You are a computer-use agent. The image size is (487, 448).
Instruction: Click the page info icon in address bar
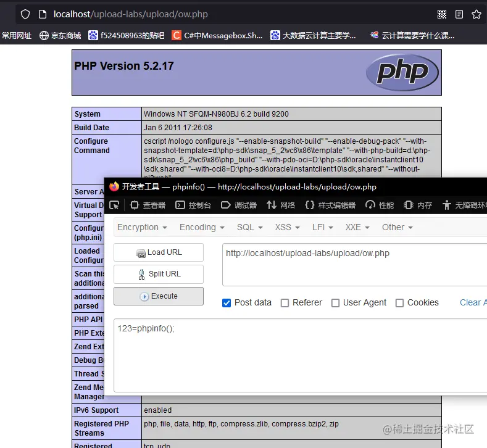coord(43,14)
